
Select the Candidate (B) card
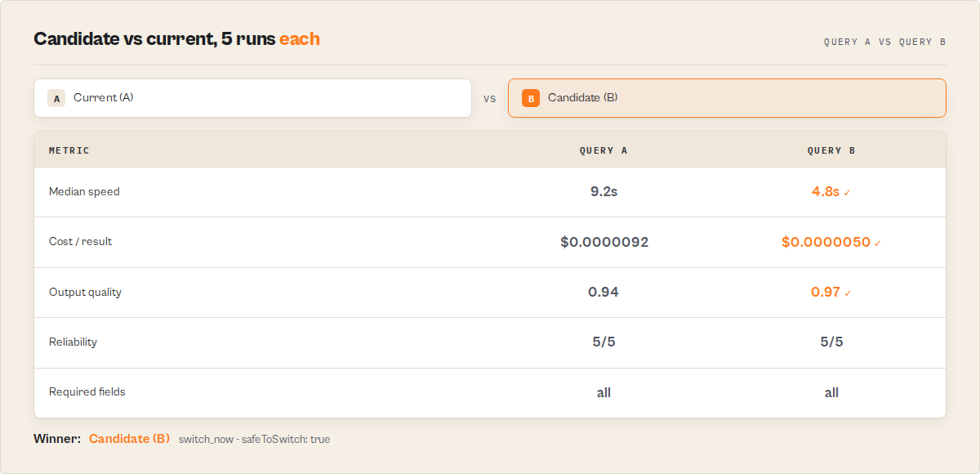pyautogui.click(x=727, y=98)
